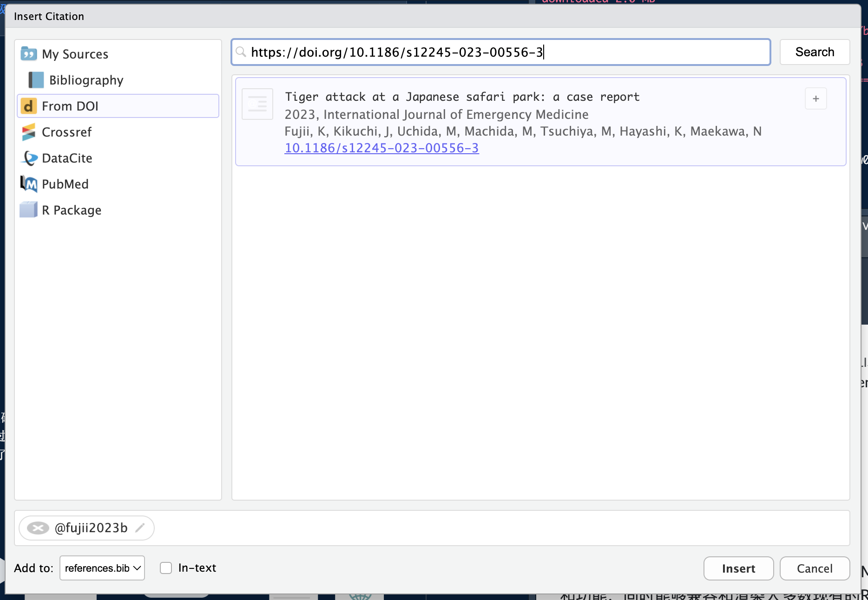
Task: Remove the @fujii2023b citation chip
Action: click(x=38, y=528)
